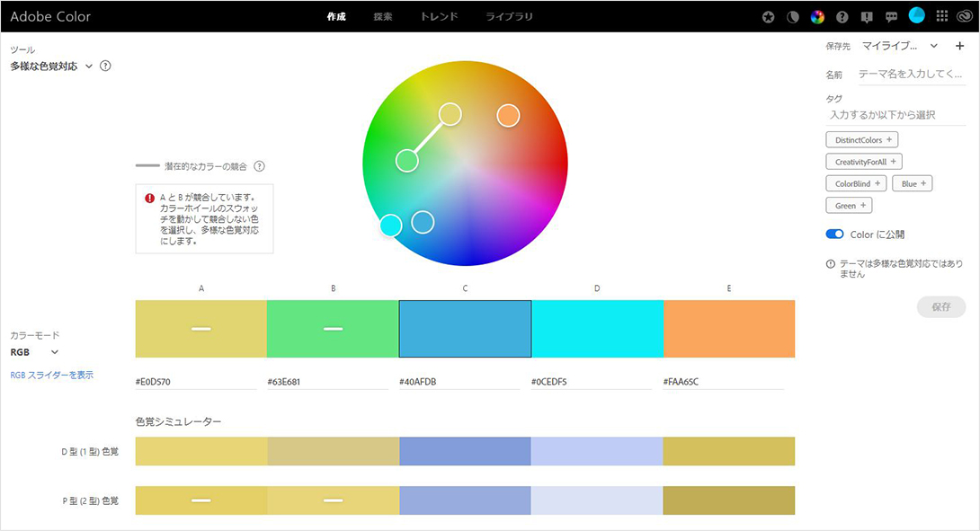980x531 pixels.
Task: Click the 保存 button
Action: [941, 306]
